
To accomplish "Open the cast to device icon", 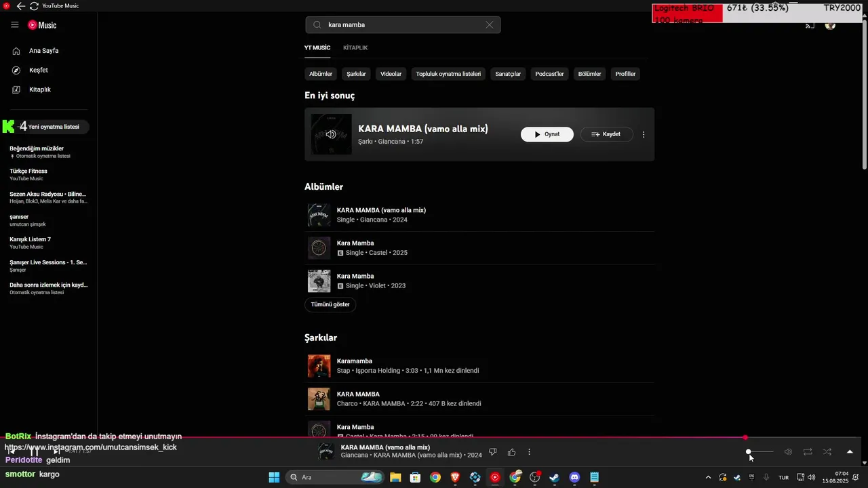I will pos(810,26).
